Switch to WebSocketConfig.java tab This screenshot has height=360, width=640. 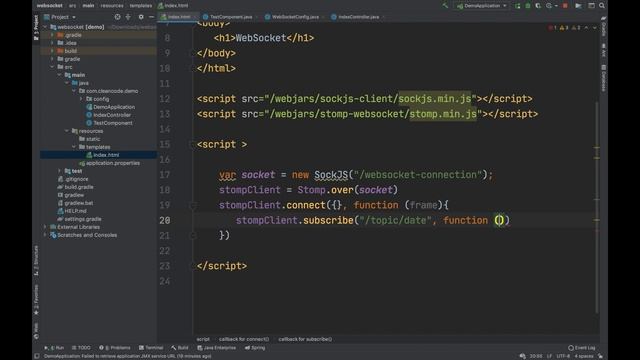click(x=295, y=17)
